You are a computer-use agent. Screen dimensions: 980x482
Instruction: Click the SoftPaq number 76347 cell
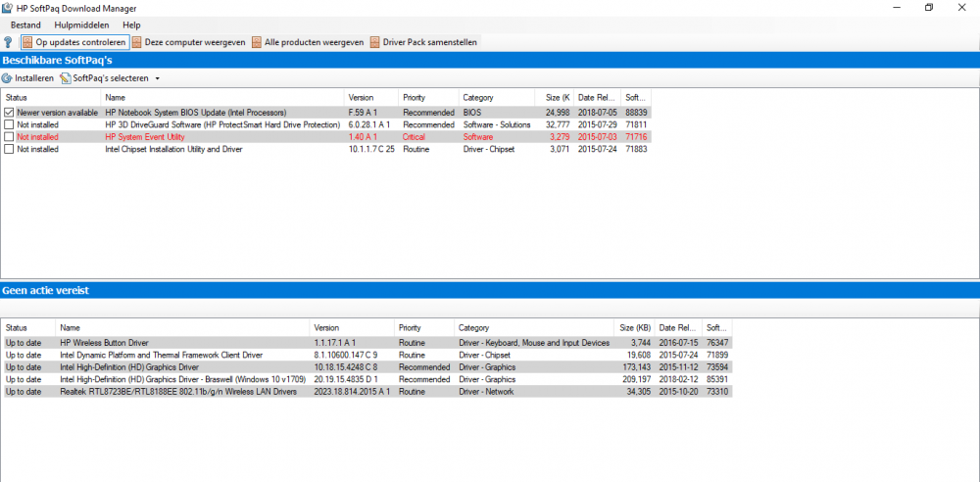click(x=717, y=343)
